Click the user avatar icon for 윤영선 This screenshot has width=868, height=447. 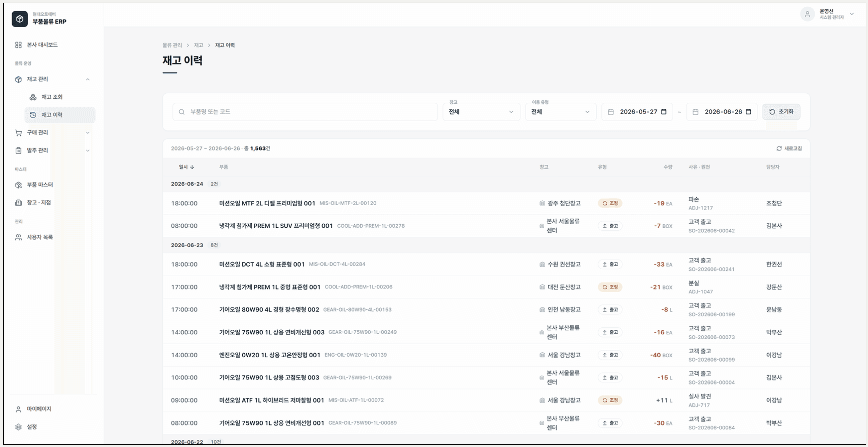(807, 14)
